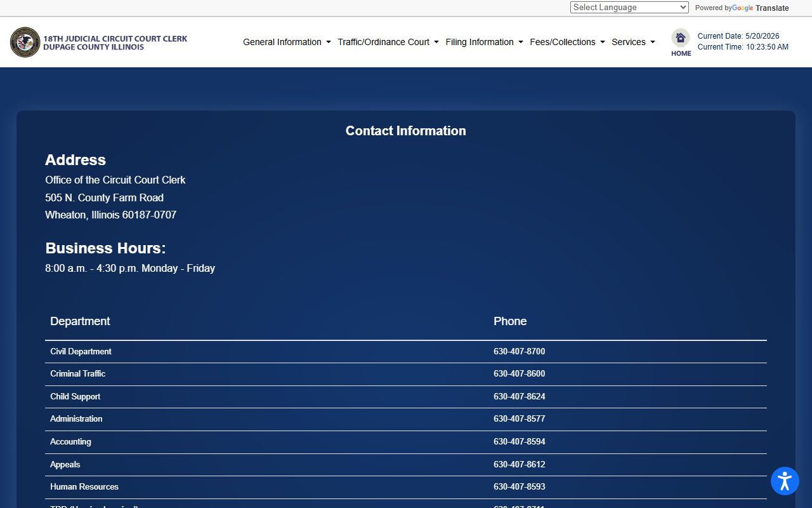Select the Human Resources row label

(x=84, y=486)
